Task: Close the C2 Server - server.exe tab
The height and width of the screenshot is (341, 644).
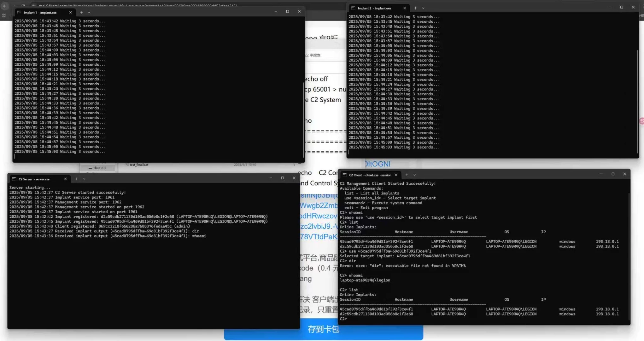Action: (x=65, y=179)
